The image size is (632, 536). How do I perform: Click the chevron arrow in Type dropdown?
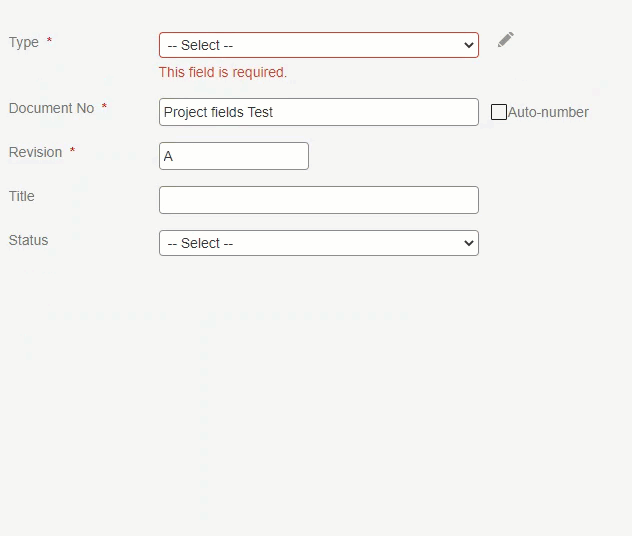pos(468,45)
